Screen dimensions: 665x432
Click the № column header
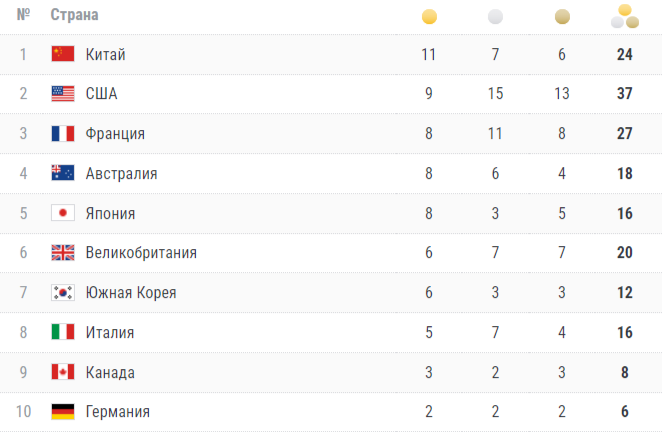[23, 16]
